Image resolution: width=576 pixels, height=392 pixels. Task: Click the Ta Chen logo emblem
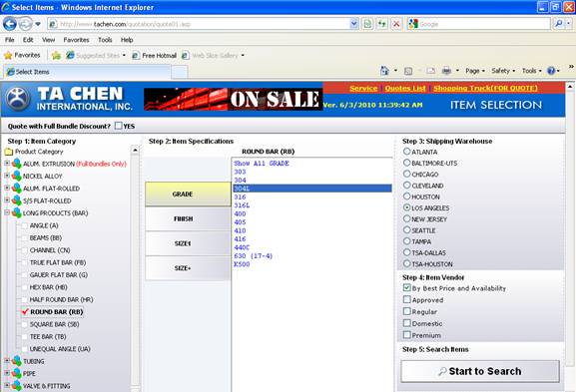[17, 99]
